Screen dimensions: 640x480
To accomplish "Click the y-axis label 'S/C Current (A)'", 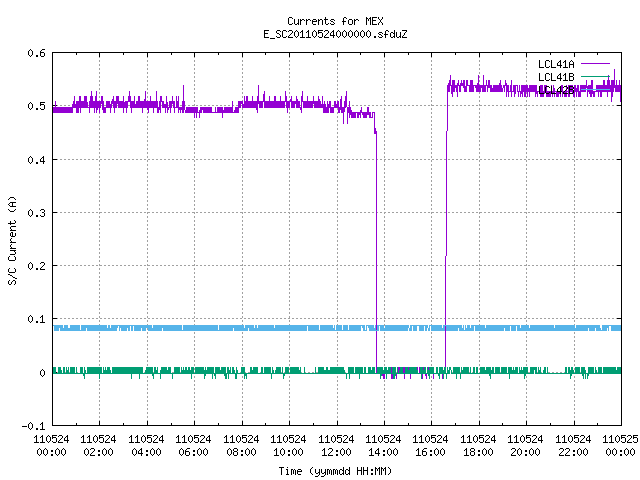I will (13, 241).
